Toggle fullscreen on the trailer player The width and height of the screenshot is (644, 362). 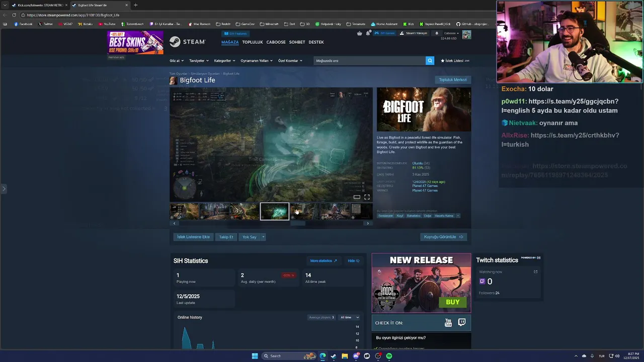(367, 197)
